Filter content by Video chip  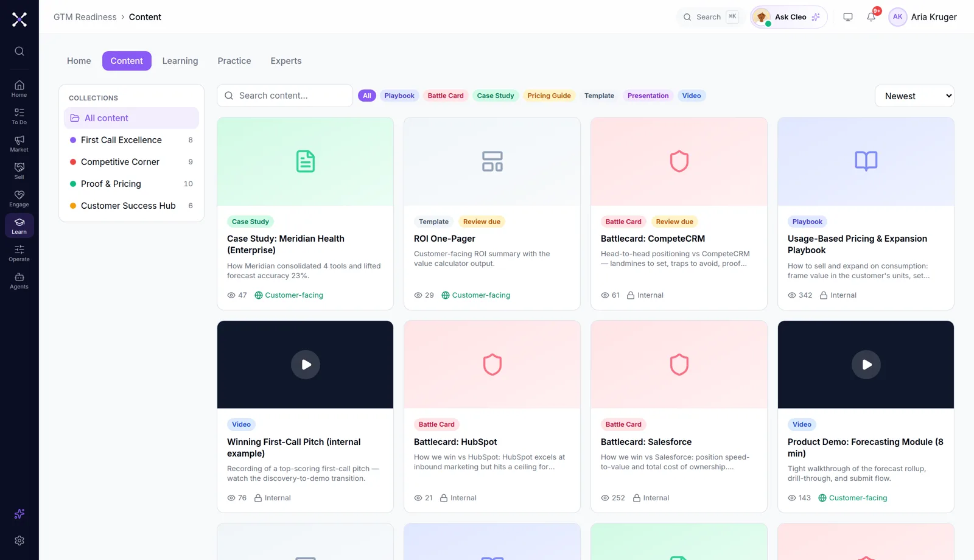pyautogui.click(x=692, y=96)
